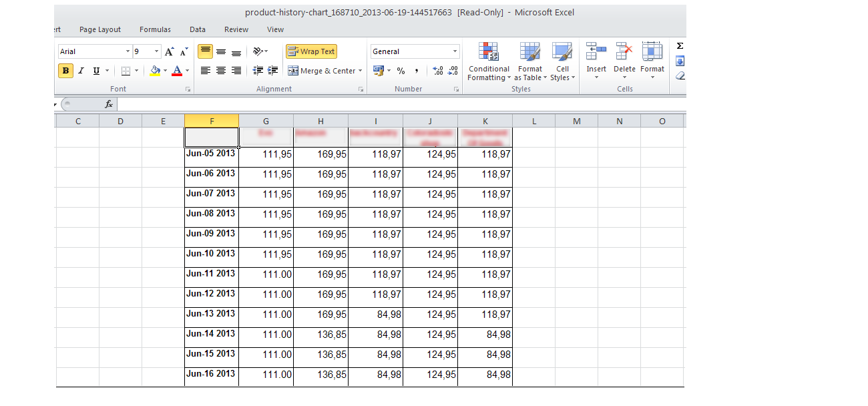Open the View tab

click(x=275, y=29)
